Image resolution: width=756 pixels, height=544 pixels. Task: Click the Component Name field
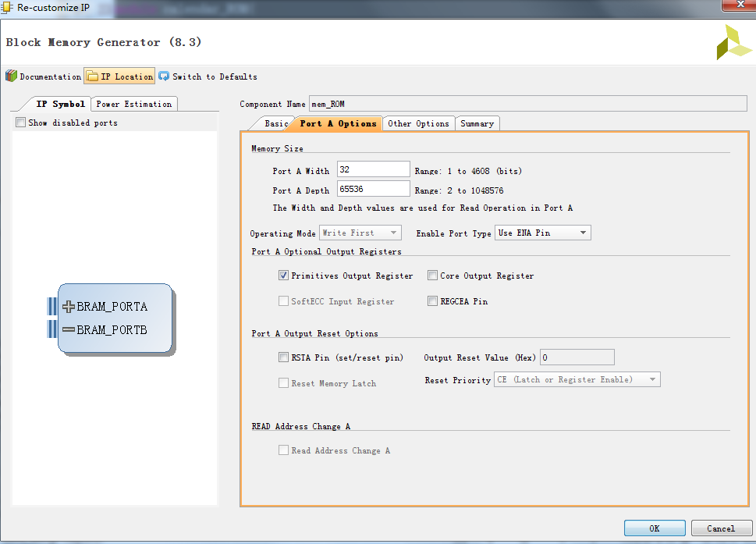click(x=528, y=104)
